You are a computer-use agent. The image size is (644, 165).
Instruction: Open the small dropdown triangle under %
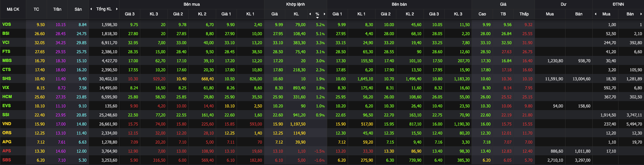(x=317, y=18)
